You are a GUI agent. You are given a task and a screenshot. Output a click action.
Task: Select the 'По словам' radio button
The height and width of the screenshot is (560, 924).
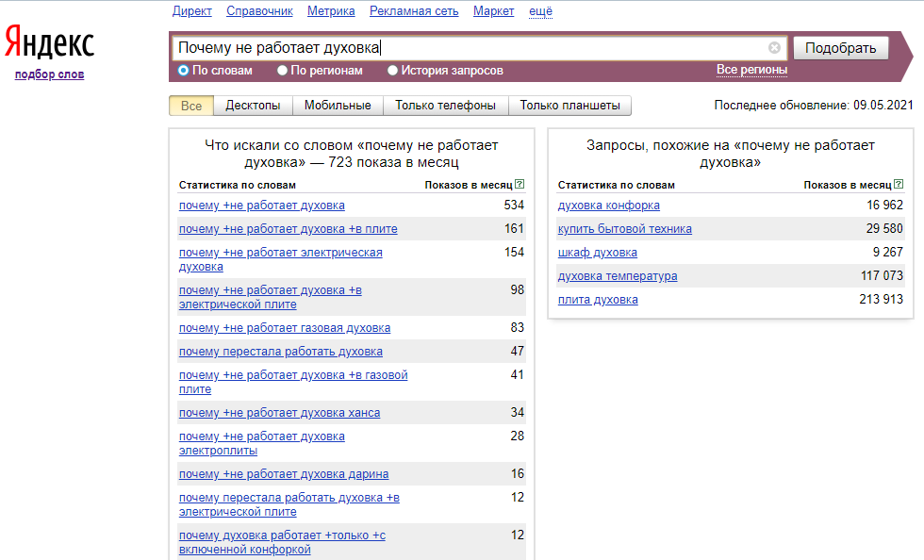(x=184, y=71)
